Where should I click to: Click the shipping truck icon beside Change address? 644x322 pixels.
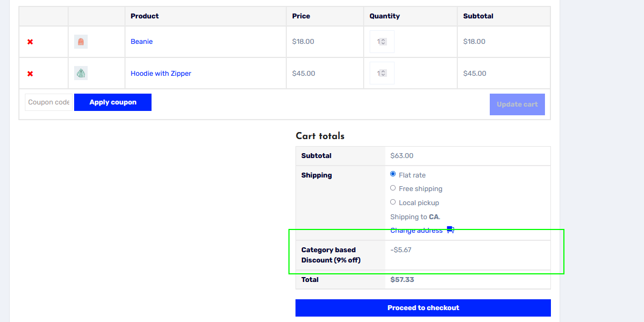click(x=451, y=229)
